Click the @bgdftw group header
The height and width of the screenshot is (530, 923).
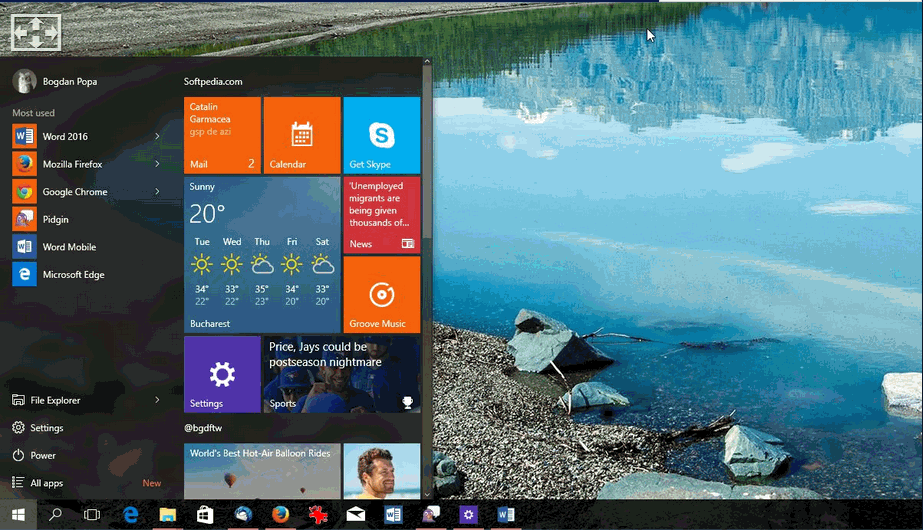(x=203, y=428)
